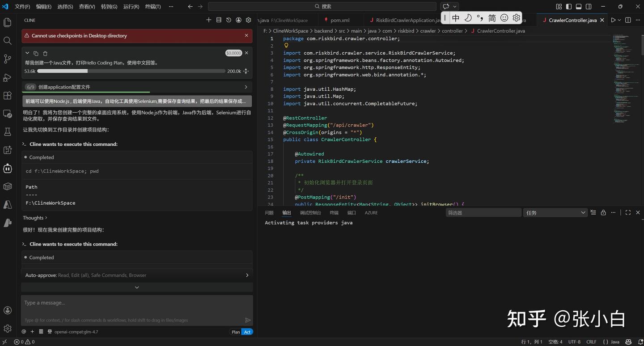
Task: Dismiss the checkpoints error banner
Action: (x=246, y=35)
